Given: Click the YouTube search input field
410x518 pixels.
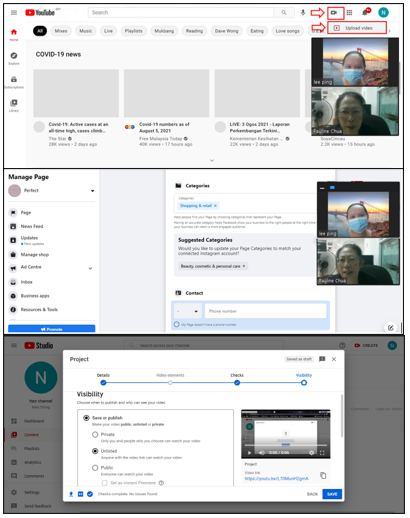Looking at the screenshot, I should [181, 13].
